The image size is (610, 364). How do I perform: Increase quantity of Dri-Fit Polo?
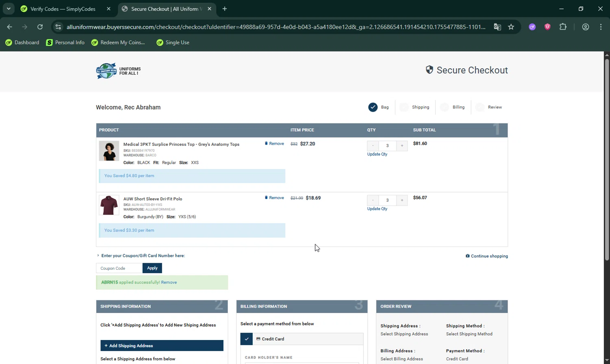[402, 200]
